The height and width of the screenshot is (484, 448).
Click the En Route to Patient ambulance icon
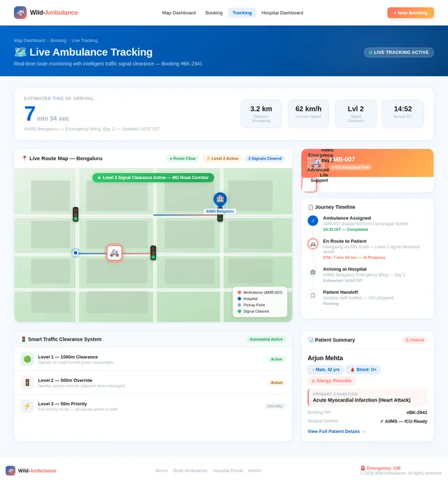(313, 244)
